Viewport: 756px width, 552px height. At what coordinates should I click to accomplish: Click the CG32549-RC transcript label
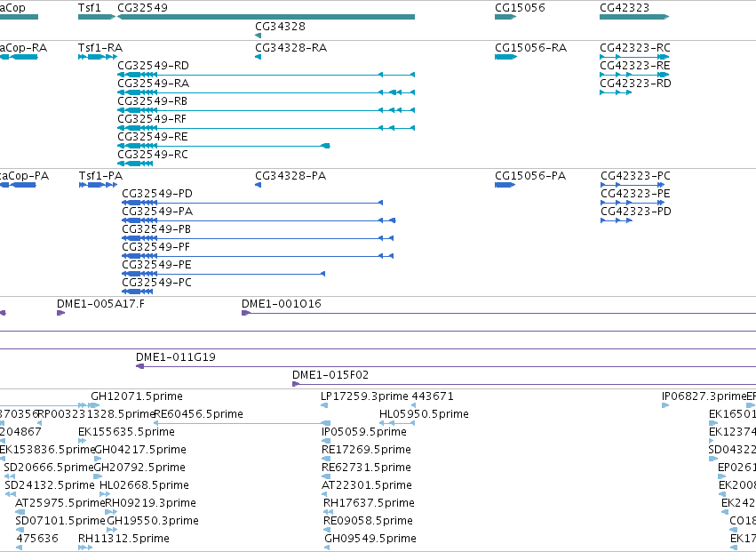(153, 155)
